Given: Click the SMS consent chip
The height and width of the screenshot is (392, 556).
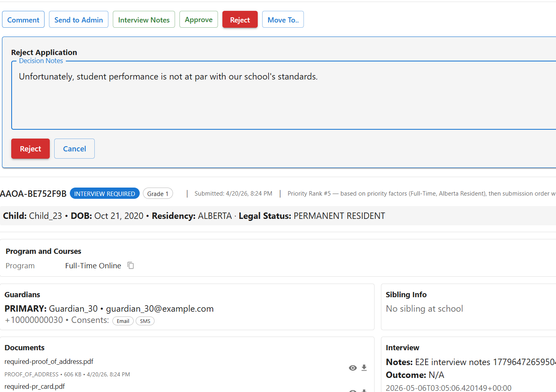Looking at the screenshot, I should [x=145, y=321].
